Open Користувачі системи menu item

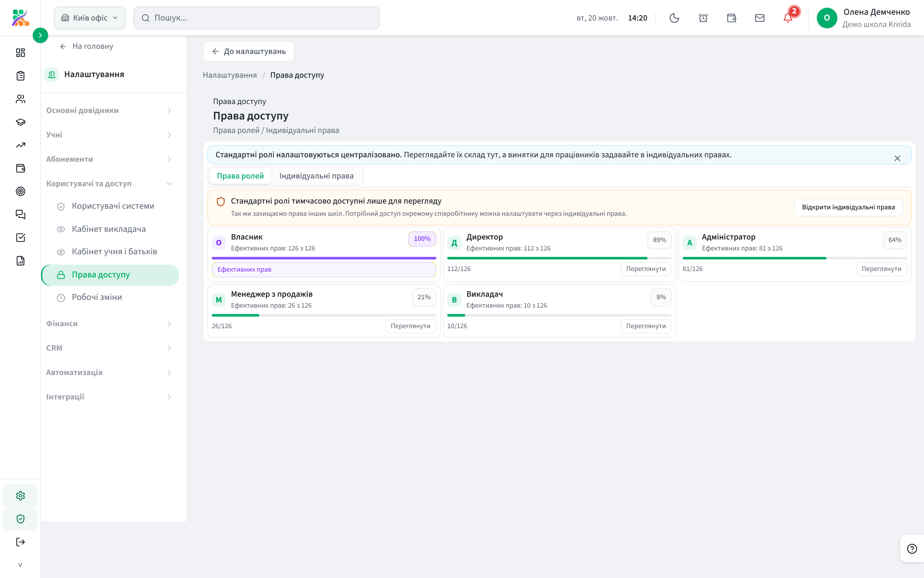click(110, 206)
